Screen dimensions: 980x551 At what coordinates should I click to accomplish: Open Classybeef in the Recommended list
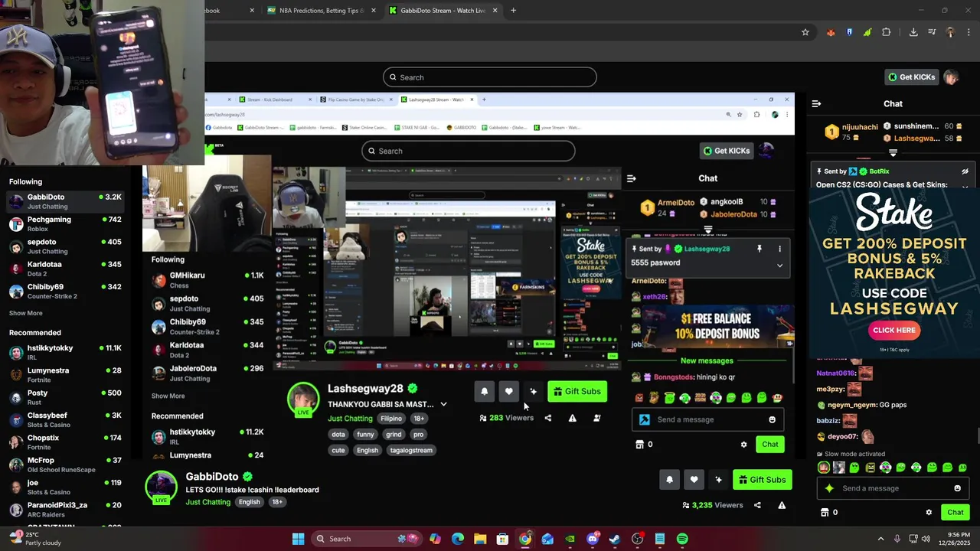tap(65, 419)
